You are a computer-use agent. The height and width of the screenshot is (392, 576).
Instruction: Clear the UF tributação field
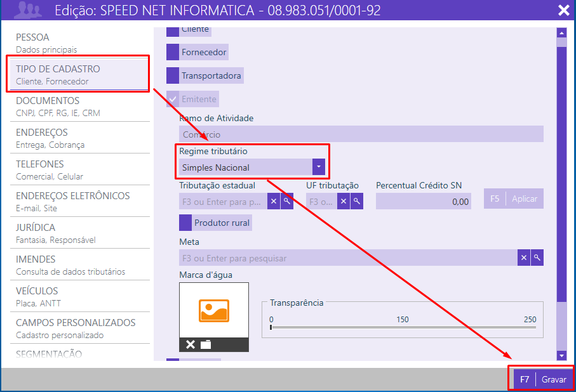click(343, 201)
